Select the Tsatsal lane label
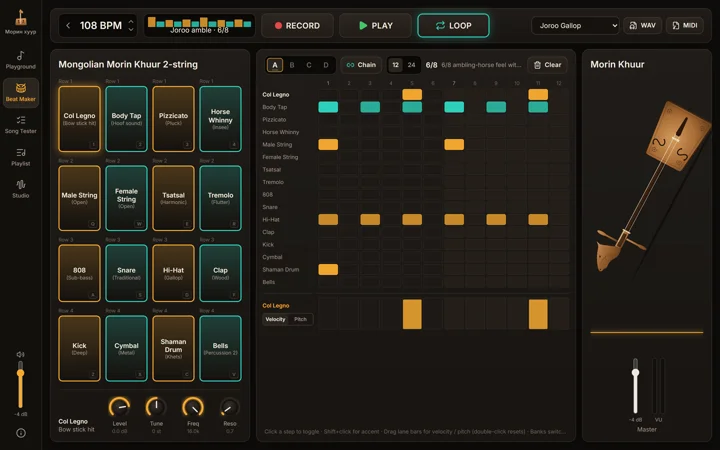Screen dimensions: 720x450 pyautogui.click(x=271, y=169)
